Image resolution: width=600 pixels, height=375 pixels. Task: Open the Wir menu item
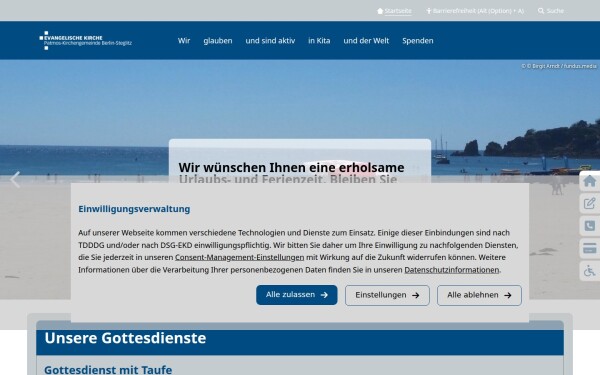coord(184,41)
